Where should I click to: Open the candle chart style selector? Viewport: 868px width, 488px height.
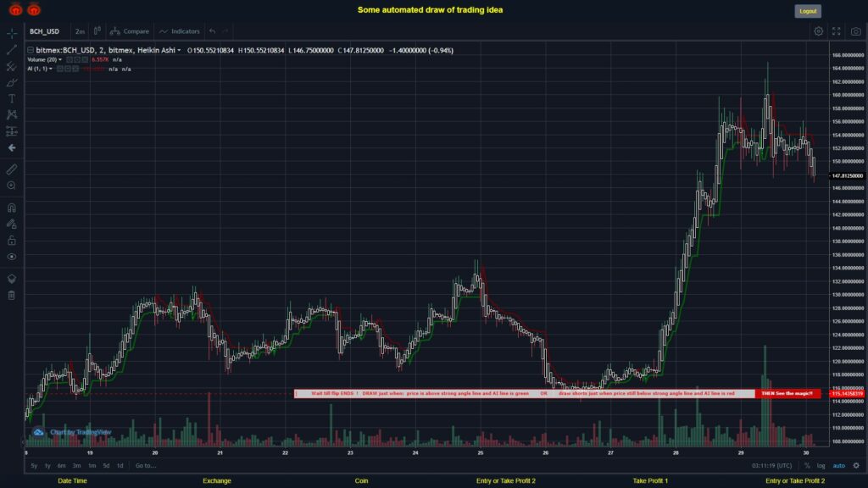97,31
